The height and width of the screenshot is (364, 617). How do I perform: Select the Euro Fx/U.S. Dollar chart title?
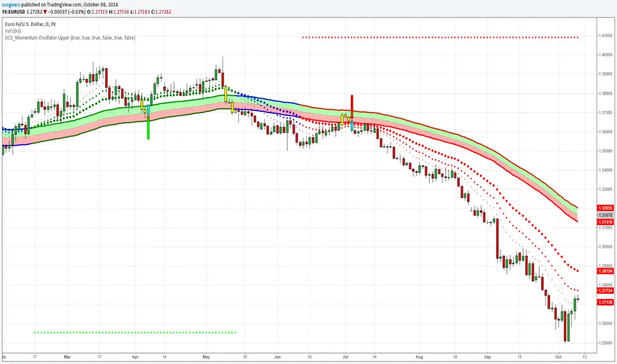[30, 24]
